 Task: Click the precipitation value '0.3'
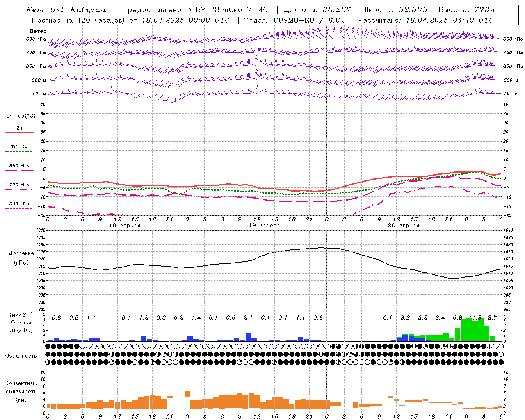click(318, 318)
